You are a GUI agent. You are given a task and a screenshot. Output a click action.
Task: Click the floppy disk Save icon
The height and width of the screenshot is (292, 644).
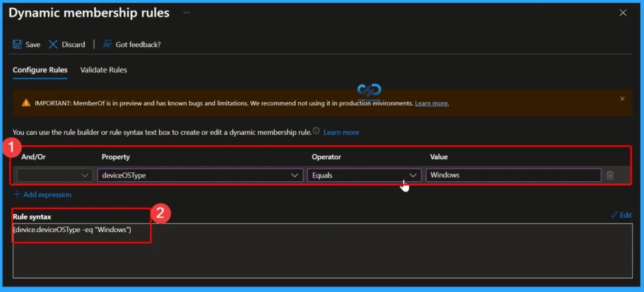[x=17, y=45]
